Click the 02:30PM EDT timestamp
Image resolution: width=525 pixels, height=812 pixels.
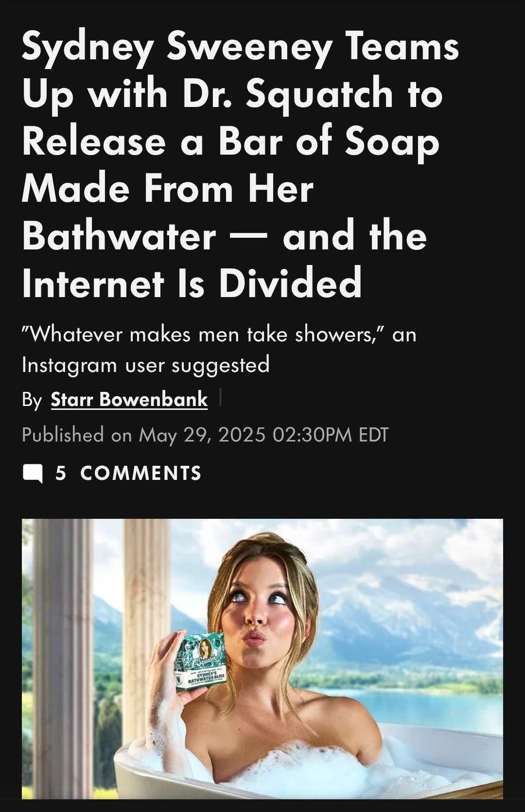click(x=331, y=434)
